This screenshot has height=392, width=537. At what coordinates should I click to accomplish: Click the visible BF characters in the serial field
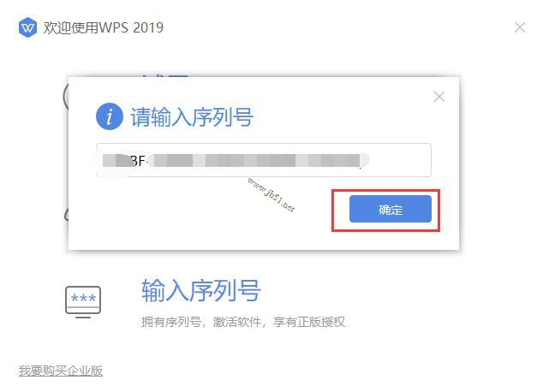click(x=138, y=160)
